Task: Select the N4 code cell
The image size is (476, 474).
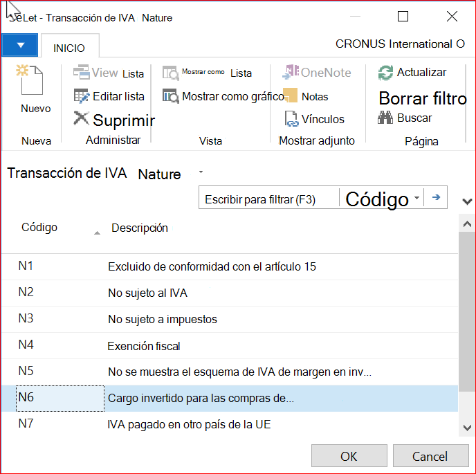Action: click(x=60, y=345)
